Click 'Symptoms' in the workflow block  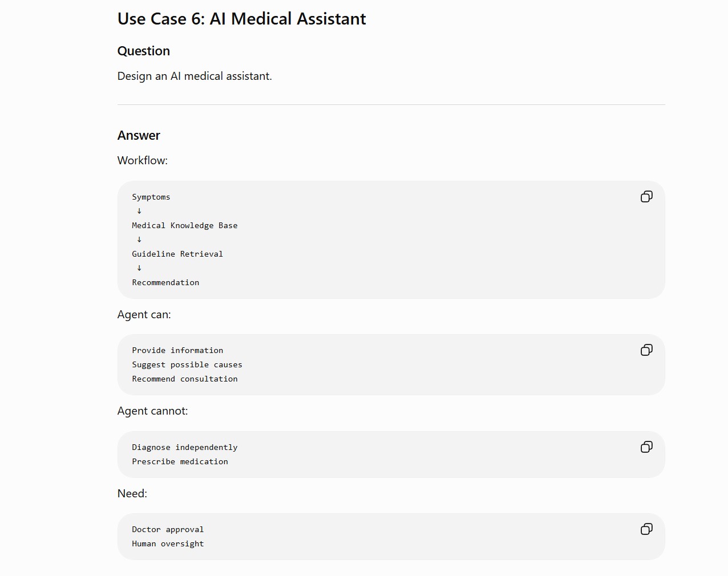(x=151, y=197)
